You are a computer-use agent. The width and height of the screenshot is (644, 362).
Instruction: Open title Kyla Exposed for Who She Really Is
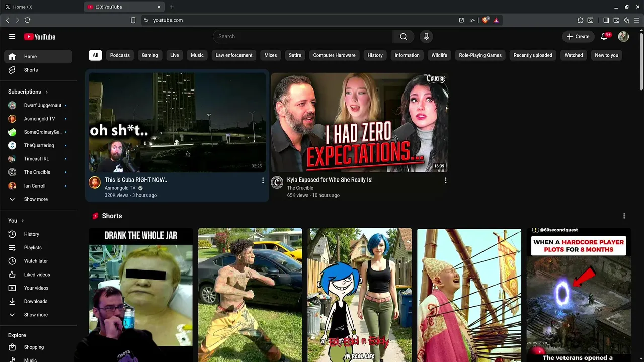pos(330,179)
